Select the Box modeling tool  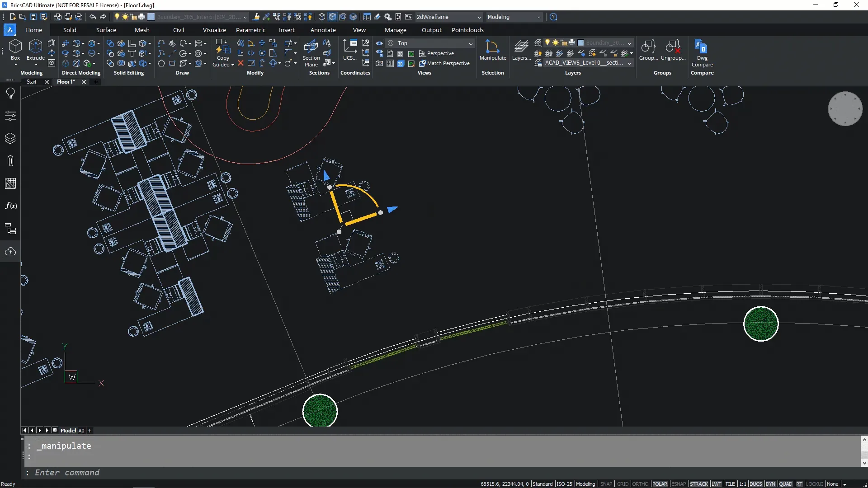coord(15,49)
